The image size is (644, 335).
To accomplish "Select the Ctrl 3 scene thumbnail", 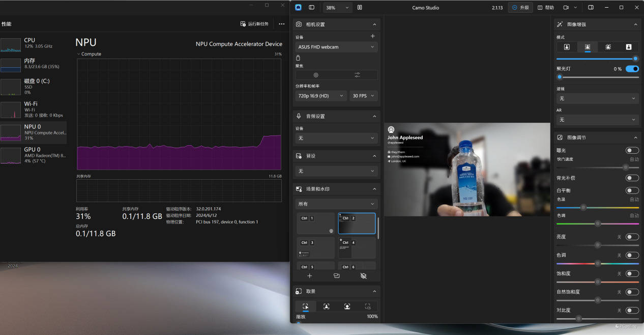I will point(316,248).
